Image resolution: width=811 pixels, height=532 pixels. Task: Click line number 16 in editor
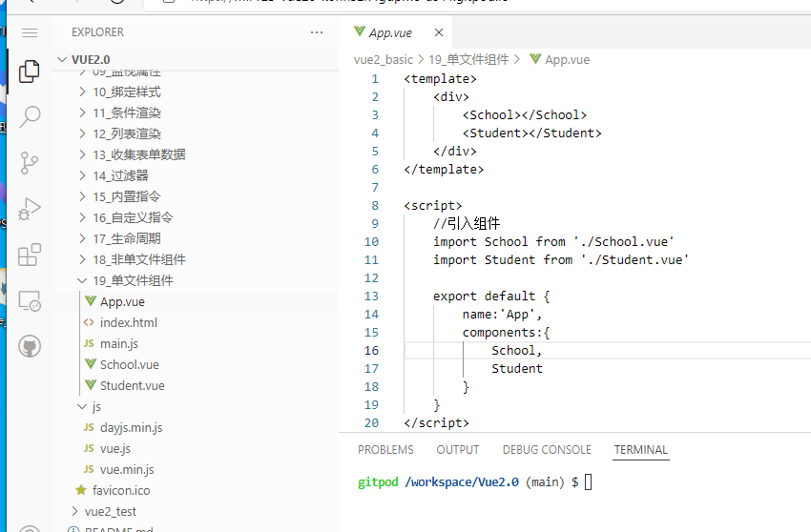tap(371, 351)
